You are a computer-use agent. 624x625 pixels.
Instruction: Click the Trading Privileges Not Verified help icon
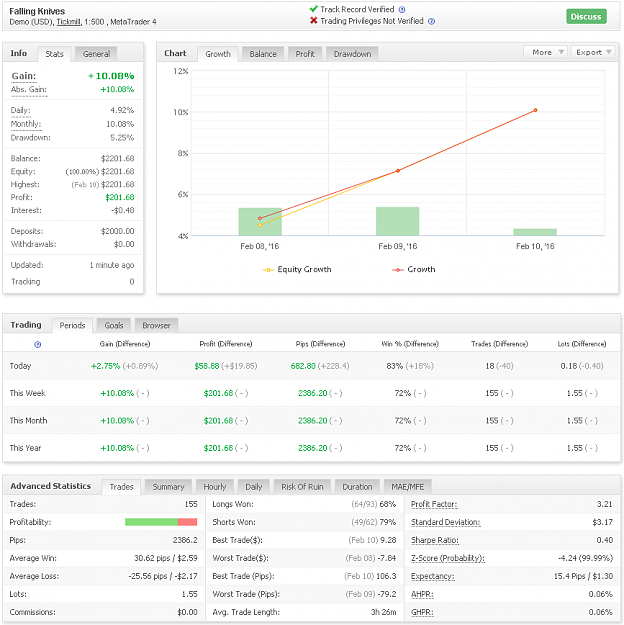coord(431,21)
